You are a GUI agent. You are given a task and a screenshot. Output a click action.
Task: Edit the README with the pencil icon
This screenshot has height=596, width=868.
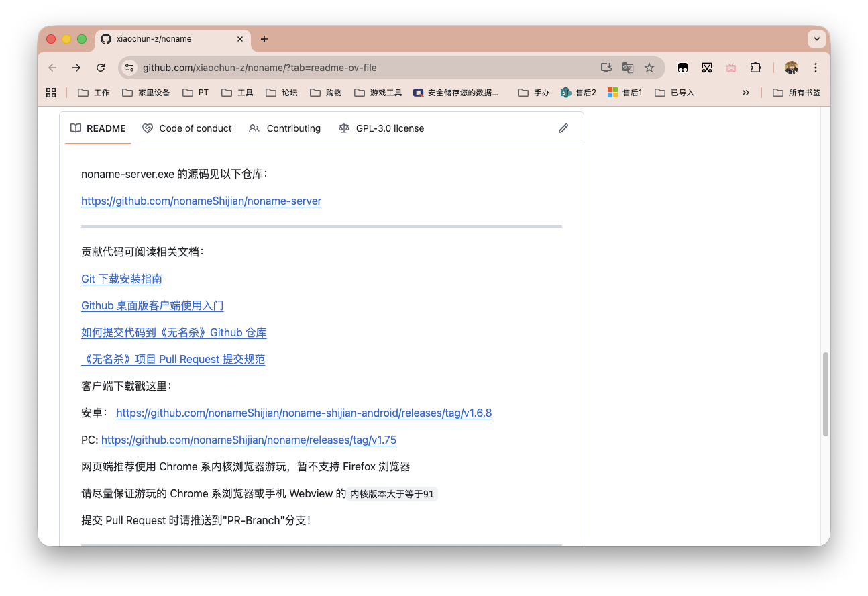tap(563, 128)
